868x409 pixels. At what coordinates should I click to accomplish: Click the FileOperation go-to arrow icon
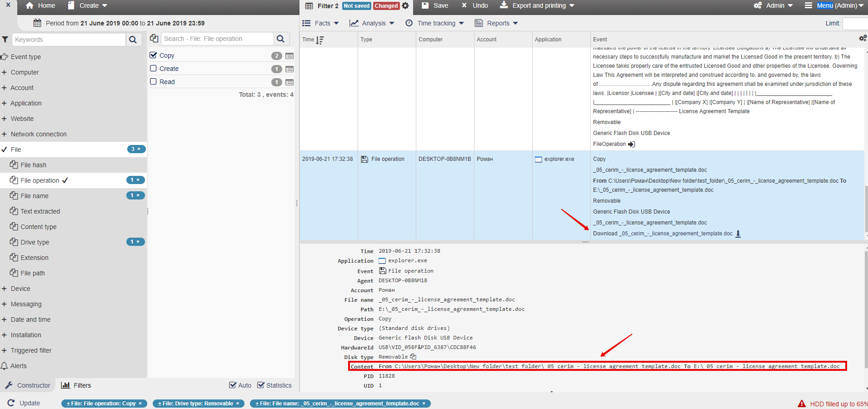coord(631,144)
